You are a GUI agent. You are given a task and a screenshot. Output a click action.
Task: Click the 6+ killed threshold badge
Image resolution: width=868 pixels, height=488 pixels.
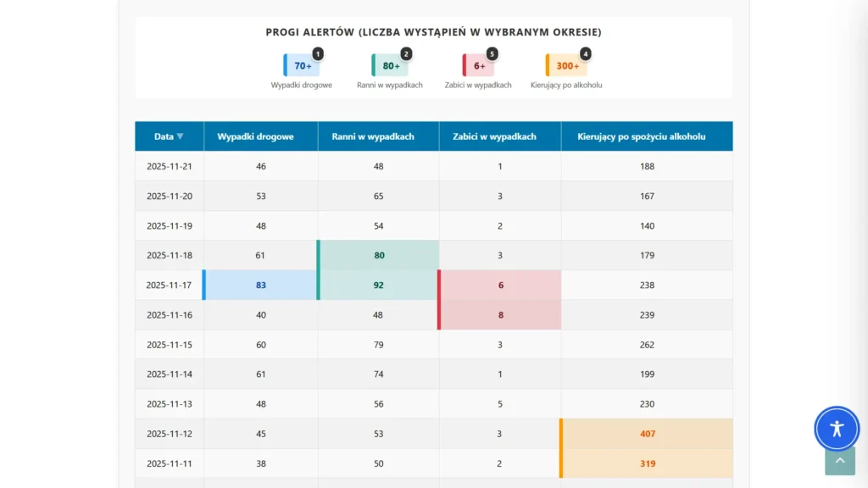[479, 66]
